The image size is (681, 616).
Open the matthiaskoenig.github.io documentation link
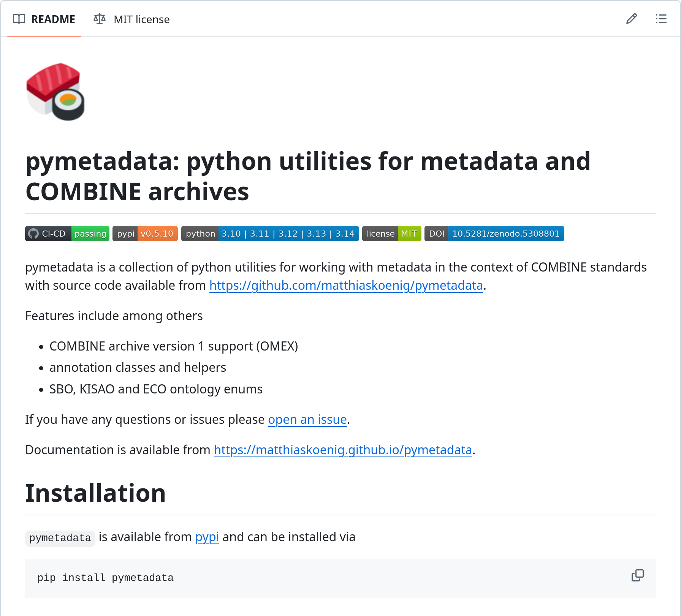[343, 450]
